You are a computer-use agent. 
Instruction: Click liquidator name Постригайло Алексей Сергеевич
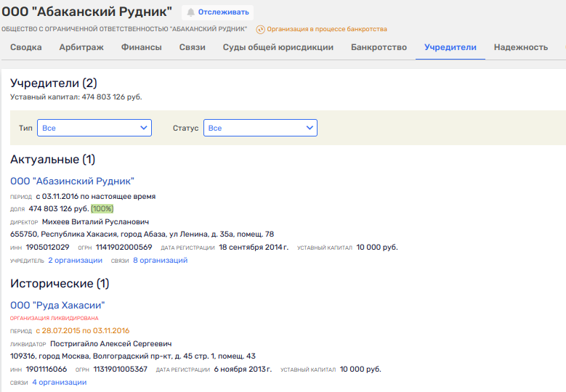tap(111, 343)
